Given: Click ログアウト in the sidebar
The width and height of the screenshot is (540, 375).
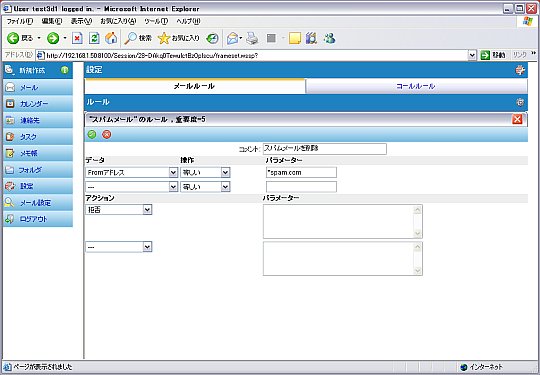Looking at the screenshot, I should (38, 219).
